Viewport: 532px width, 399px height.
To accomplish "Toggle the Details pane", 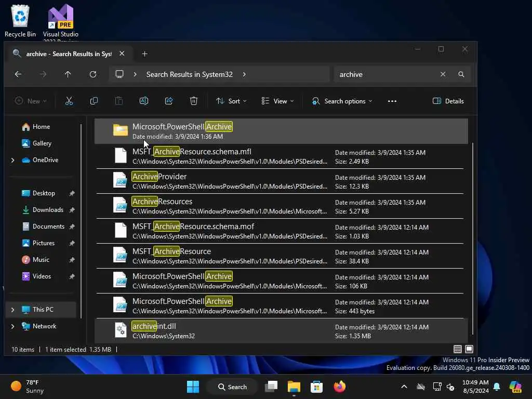I will (x=448, y=101).
